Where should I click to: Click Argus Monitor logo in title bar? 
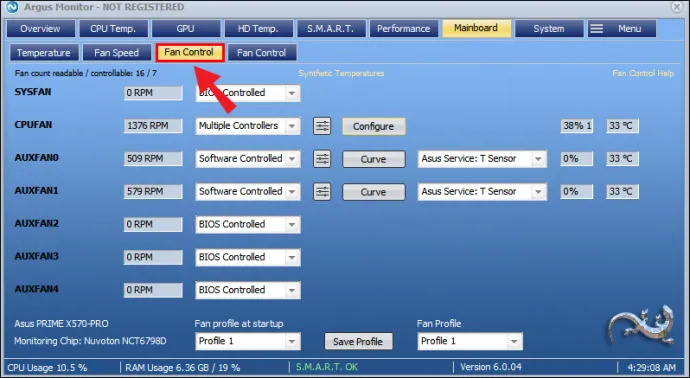(12, 7)
